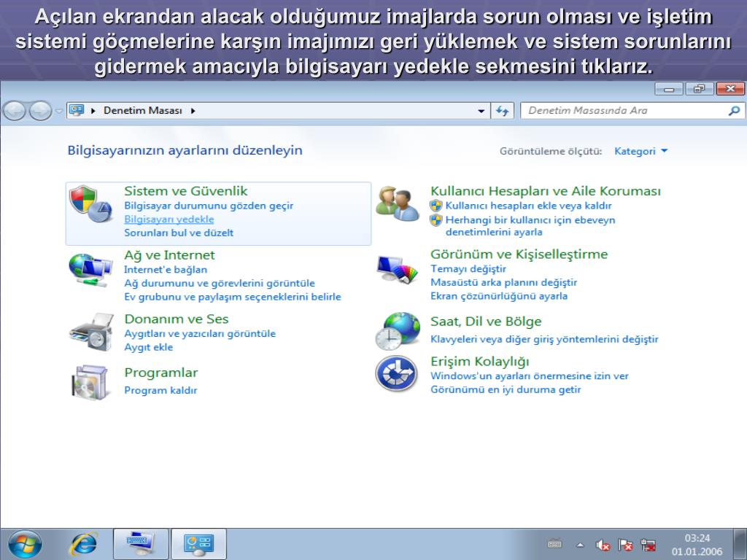The width and height of the screenshot is (747, 560).
Task: Click Temayı değiştir link
Action: (468, 269)
